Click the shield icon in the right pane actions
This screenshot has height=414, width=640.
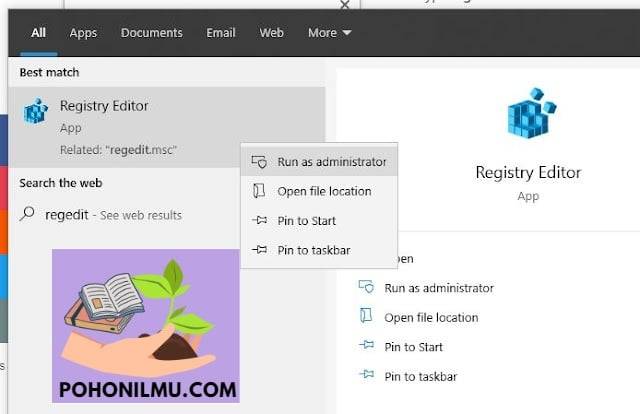[366, 287]
